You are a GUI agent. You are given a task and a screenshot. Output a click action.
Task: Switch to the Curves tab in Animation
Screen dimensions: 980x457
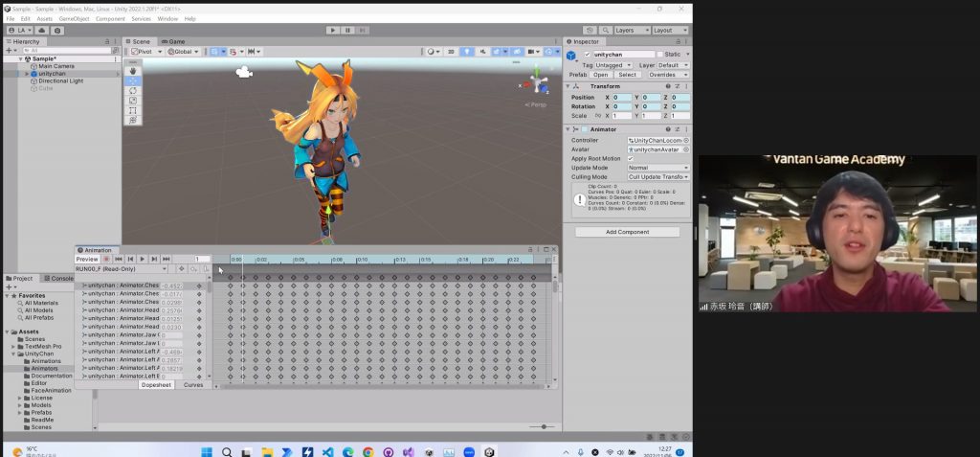193,385
